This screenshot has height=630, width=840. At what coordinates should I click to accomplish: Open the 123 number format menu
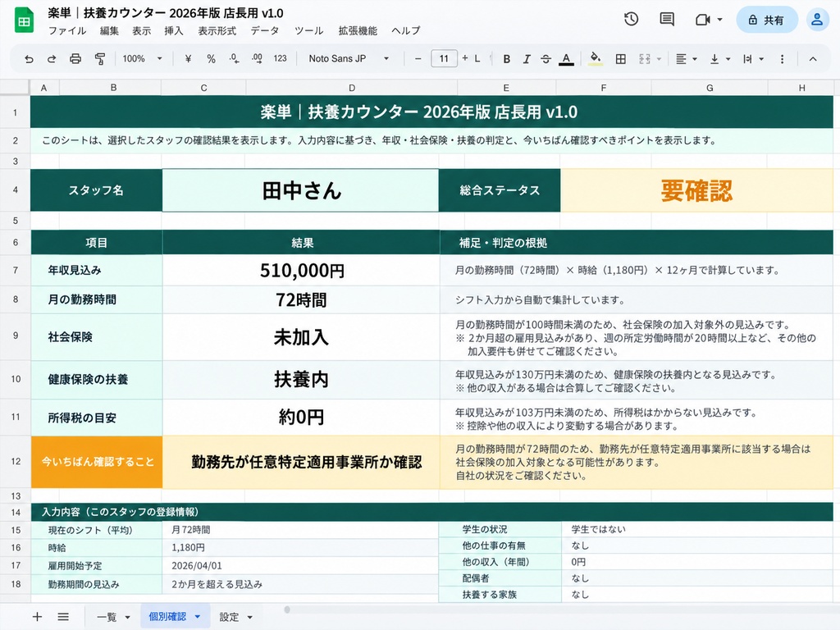281,59
